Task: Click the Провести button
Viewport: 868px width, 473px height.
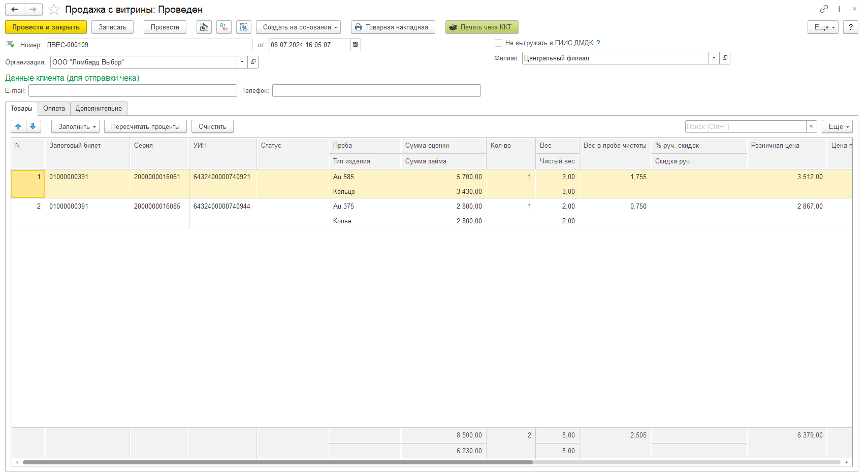Action: tap(165, 27)
